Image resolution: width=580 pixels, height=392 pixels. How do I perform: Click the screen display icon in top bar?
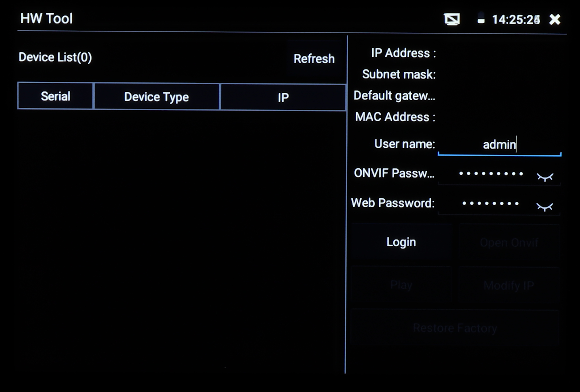coord(452,19)
